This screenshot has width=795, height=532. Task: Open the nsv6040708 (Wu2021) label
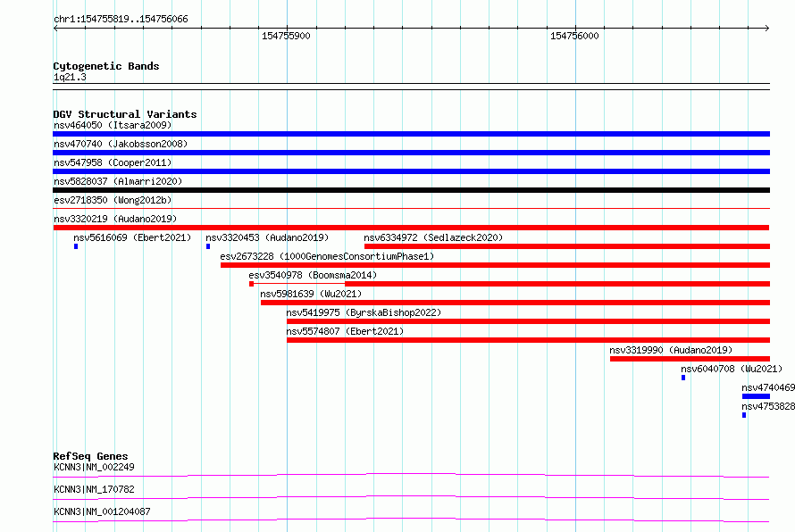click(x=732, y=369)
